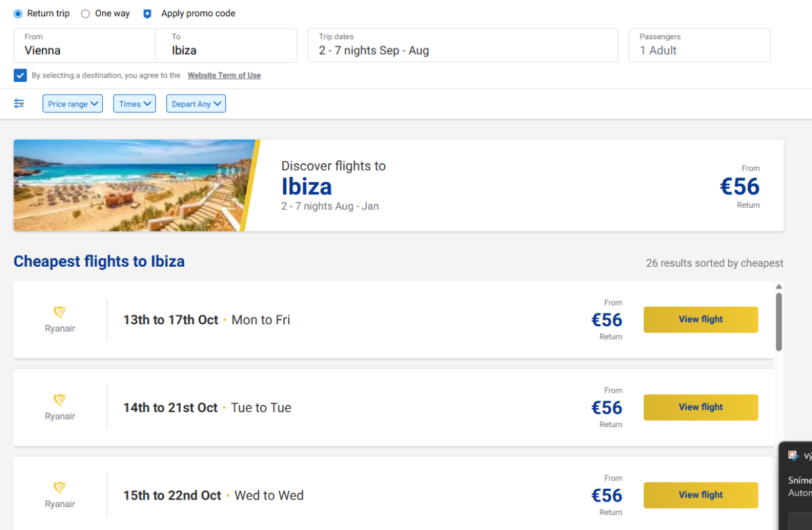Open the Passengers 1 Adult selector

(x=699, y=45)
